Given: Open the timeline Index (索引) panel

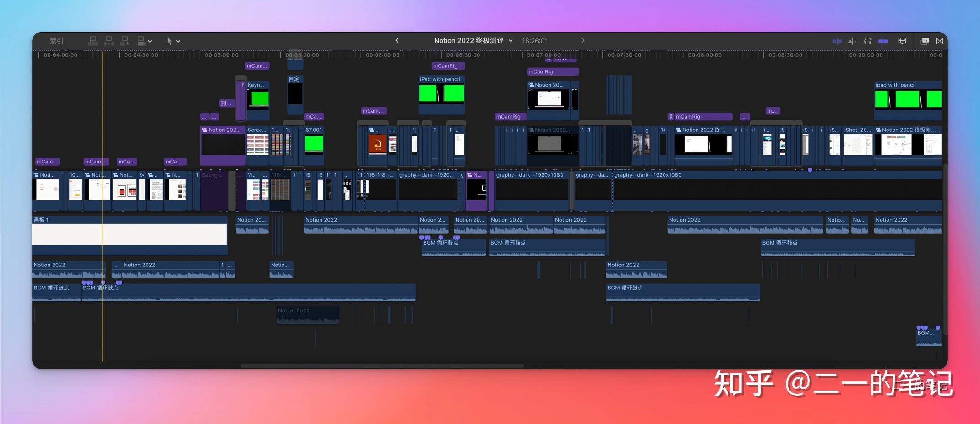Looking at the screenshot, I should tap(56, 41).
